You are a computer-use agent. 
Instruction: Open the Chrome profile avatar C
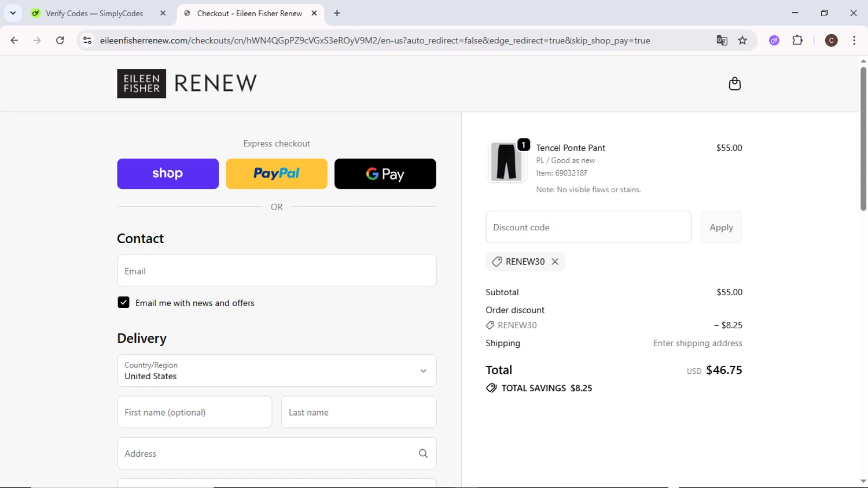point(831,41)
